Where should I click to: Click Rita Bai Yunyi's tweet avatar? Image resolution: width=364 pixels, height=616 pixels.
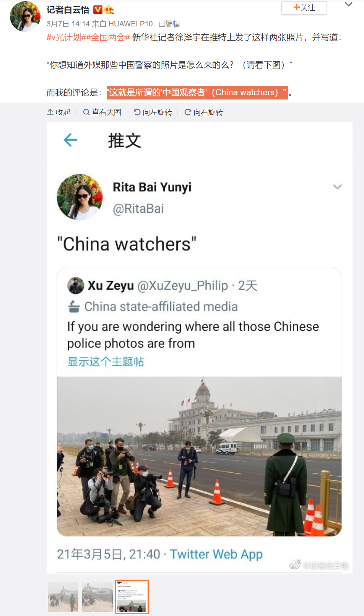[x=80, y=197]
